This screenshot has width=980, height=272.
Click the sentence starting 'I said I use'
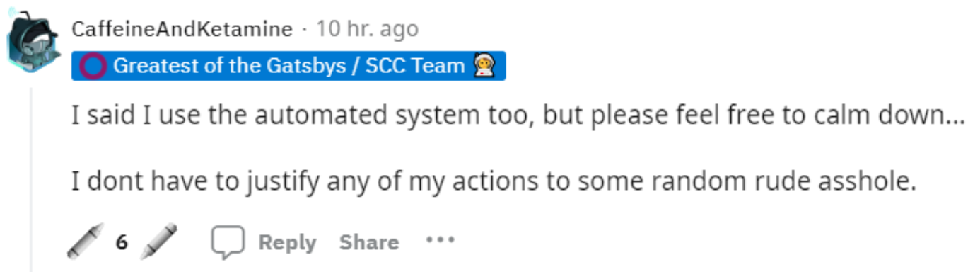pyautogui.click(x=518, y=115)
